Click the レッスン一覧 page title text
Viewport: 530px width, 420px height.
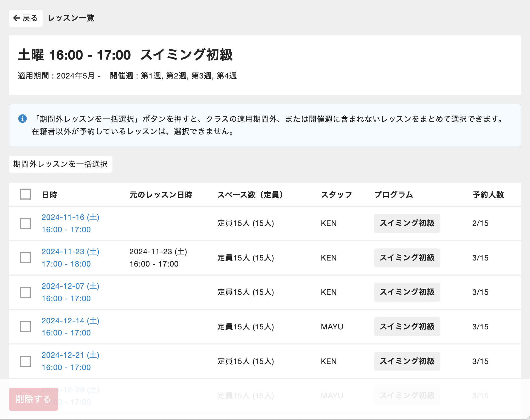[71, 18]
